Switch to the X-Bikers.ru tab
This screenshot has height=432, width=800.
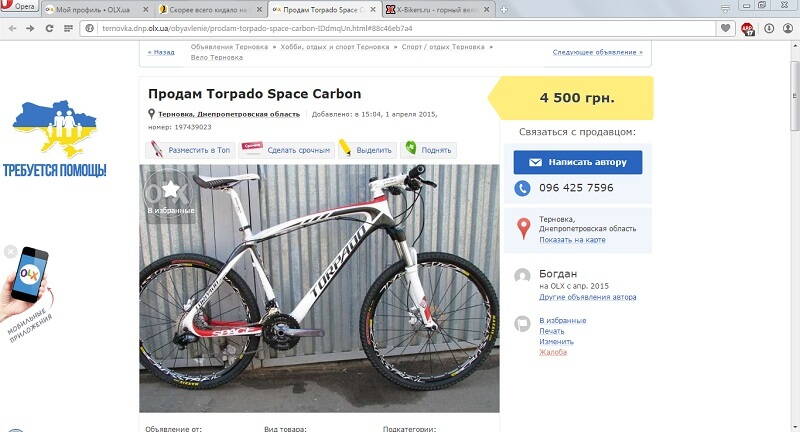[x=438, y=10]
